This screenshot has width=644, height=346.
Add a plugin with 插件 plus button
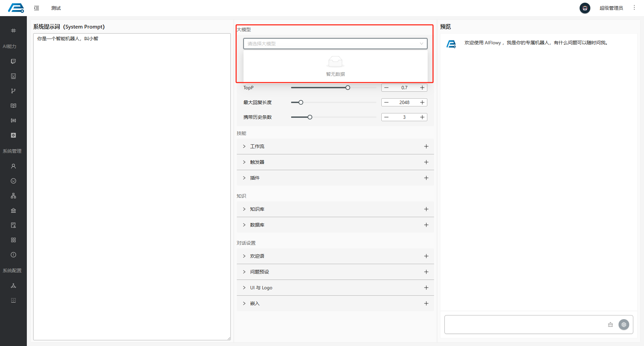(x=426, y=178)
